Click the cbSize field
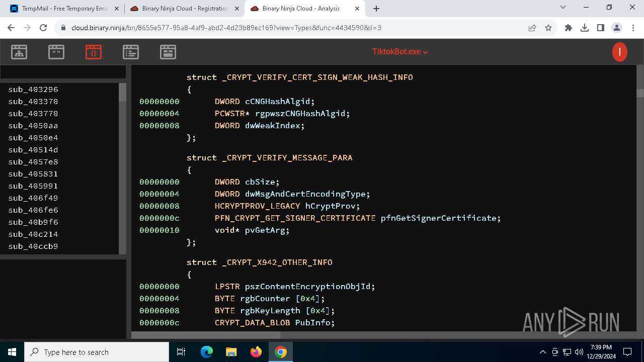The image size is (644, 362). click(x=261, y=182)
